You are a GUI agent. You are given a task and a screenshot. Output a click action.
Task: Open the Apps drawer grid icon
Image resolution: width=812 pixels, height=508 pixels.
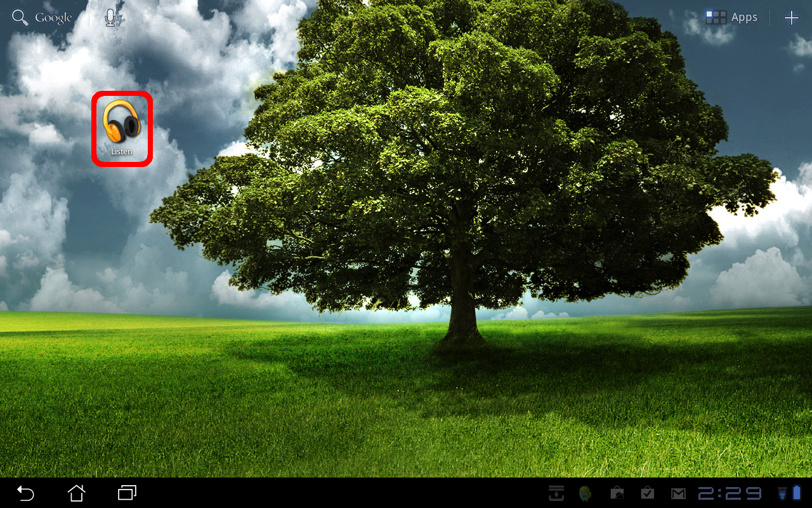pos(716,18)
